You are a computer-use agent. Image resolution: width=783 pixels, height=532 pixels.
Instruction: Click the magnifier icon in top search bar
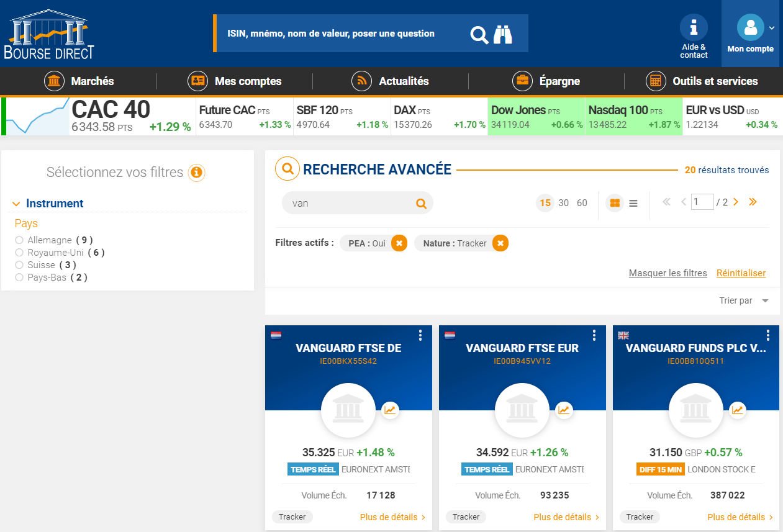click(x=479, y=34)
